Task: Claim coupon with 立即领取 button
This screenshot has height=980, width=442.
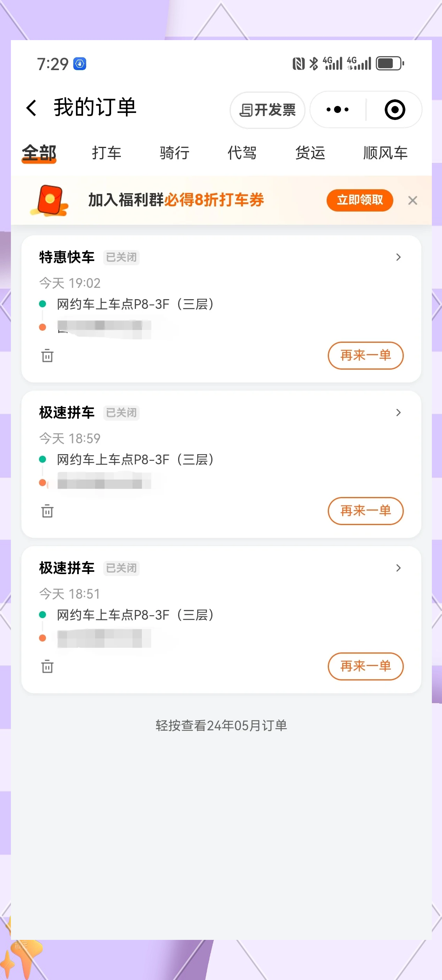Action: click(x=359, y=200)
